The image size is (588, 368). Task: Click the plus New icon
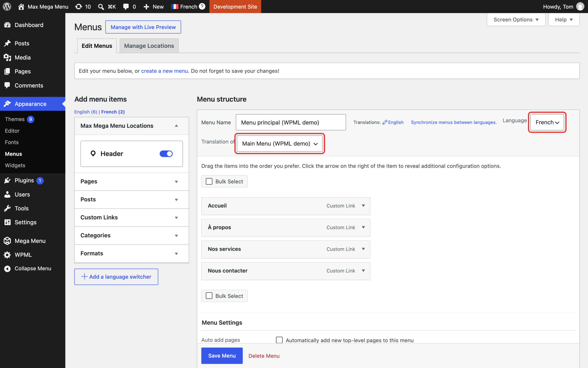[146, 7]
